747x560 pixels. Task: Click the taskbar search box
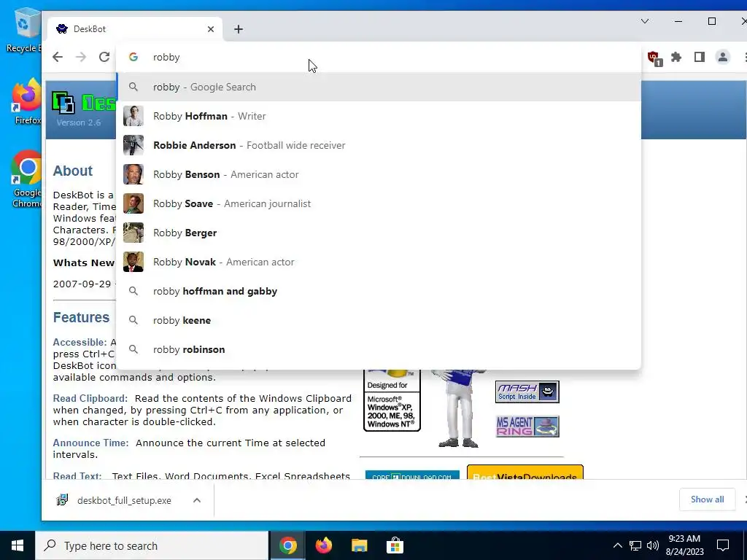click(x=152, y=545)
